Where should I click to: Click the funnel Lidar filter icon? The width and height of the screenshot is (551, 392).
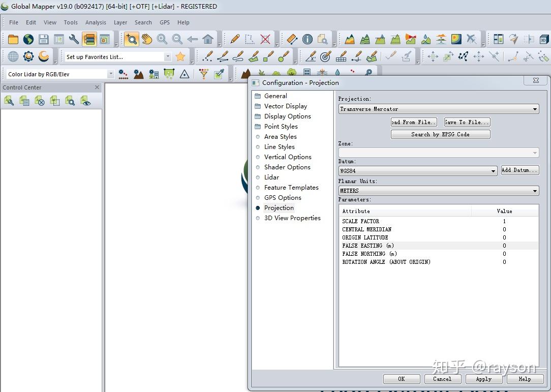click(203, 74)
